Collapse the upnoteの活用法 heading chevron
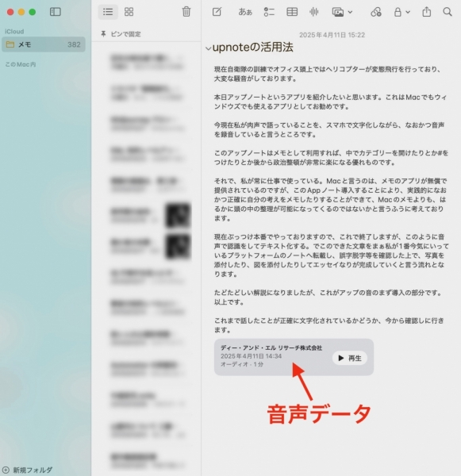Screen dimensions: 461x476 tap(209, 48)
